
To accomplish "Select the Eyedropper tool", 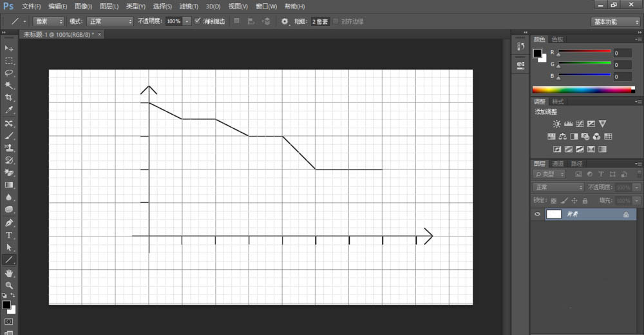I will 8,110.
